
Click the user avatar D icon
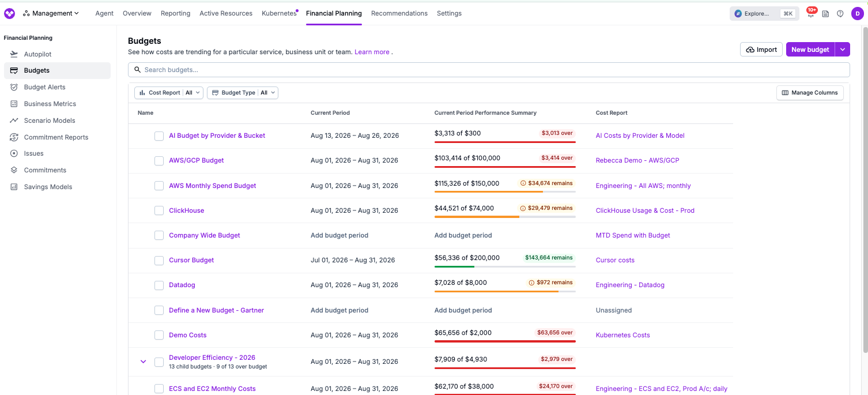857,14
